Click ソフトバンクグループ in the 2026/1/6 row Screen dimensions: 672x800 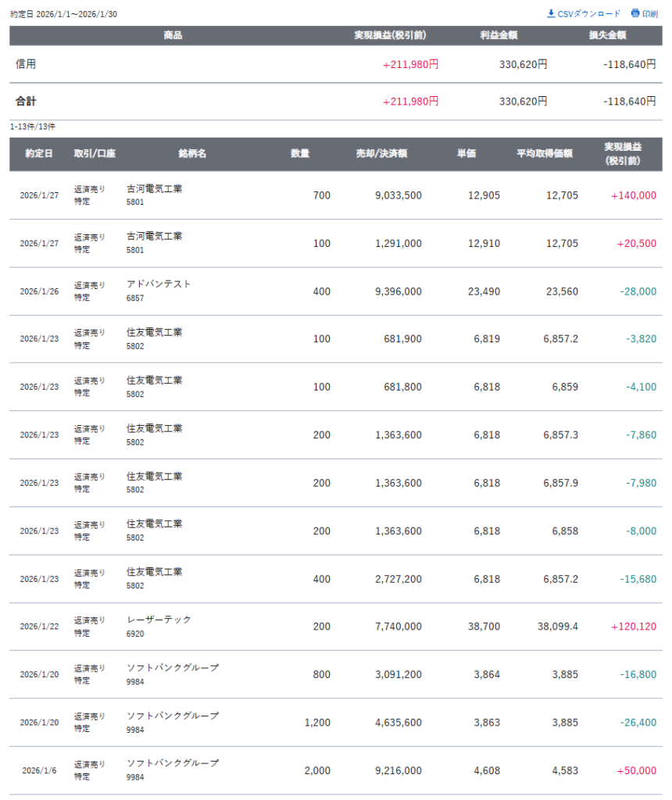click(x=173, y=763)
